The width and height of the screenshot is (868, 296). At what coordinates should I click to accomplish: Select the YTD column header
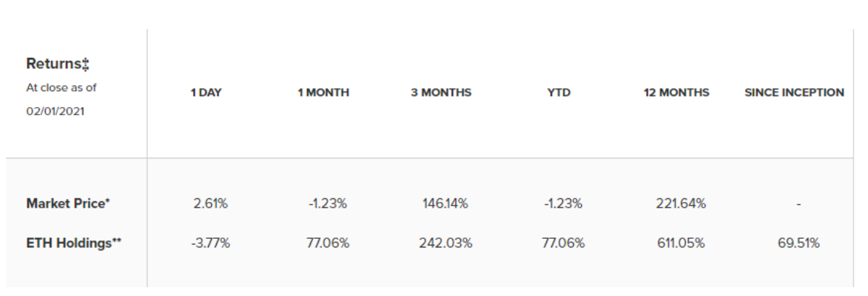click(x=559, y=93)
